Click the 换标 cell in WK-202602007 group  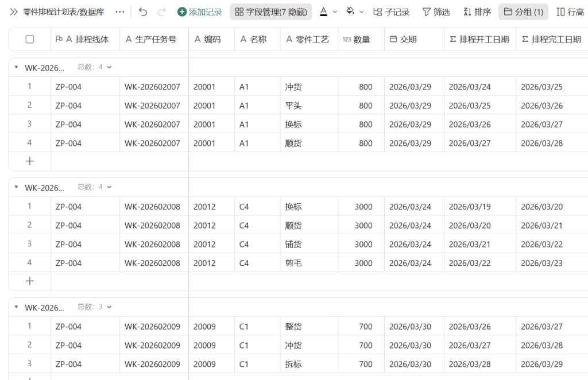pos(309,124)
